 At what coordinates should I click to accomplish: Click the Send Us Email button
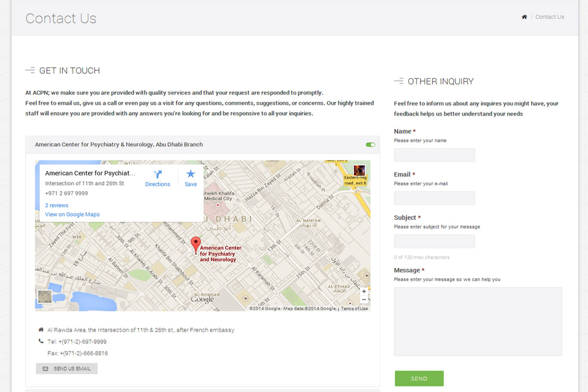[67, 368]
